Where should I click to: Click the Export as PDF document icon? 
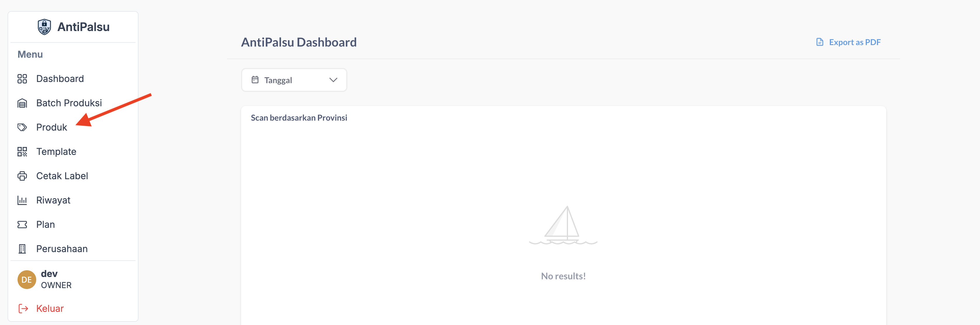[x=820, y=42]
